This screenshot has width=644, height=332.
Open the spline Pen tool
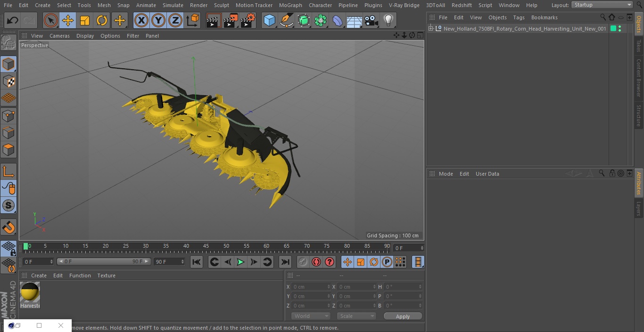click(x=286, y=20)
